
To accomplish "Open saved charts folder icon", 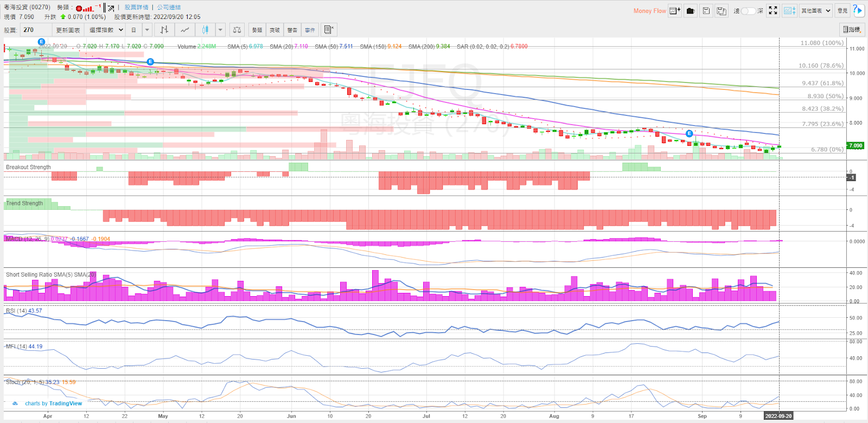I will pyautogui.click(x=691, y=10).
